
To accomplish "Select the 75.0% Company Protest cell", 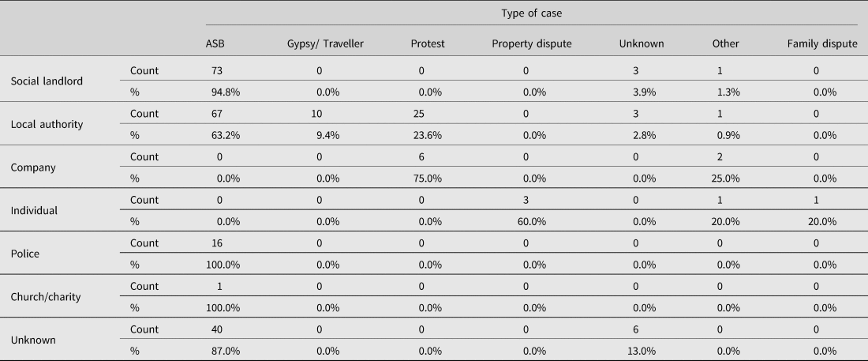I will tap(427, 179).
